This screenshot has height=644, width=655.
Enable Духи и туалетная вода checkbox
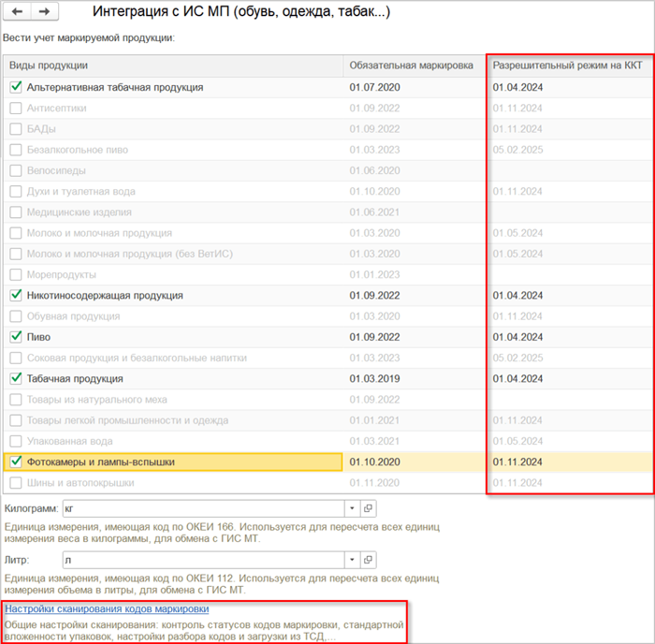tap(16, 191)
